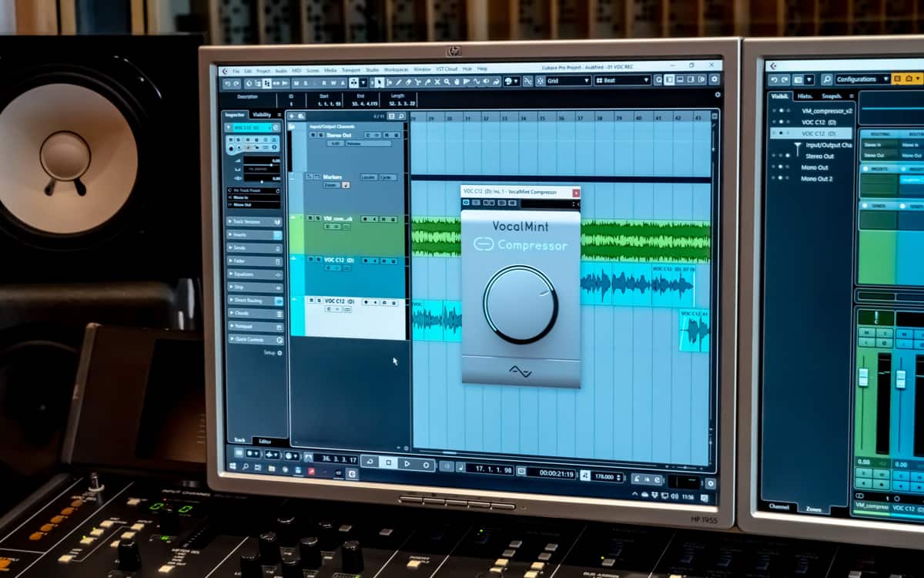The width and height of the screenshot is (924, 578).
Task: Click the Stop transport button
Action: pos(388,464)
